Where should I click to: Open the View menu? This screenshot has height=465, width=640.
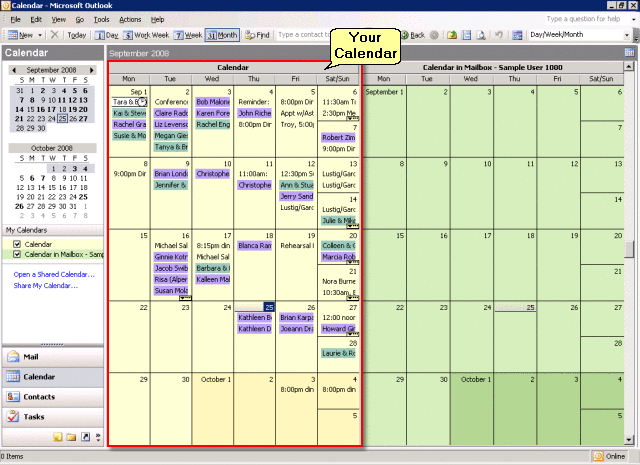coord(58,19)
